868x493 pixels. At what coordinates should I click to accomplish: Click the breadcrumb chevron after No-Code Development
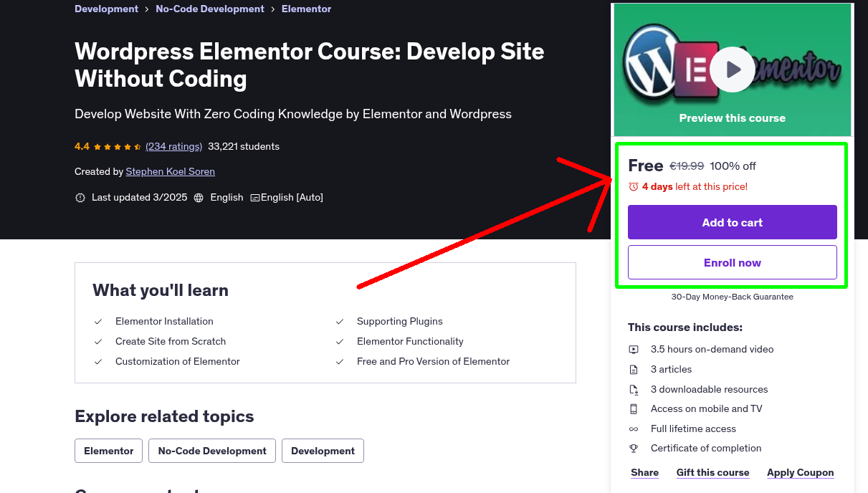(273, 9)
